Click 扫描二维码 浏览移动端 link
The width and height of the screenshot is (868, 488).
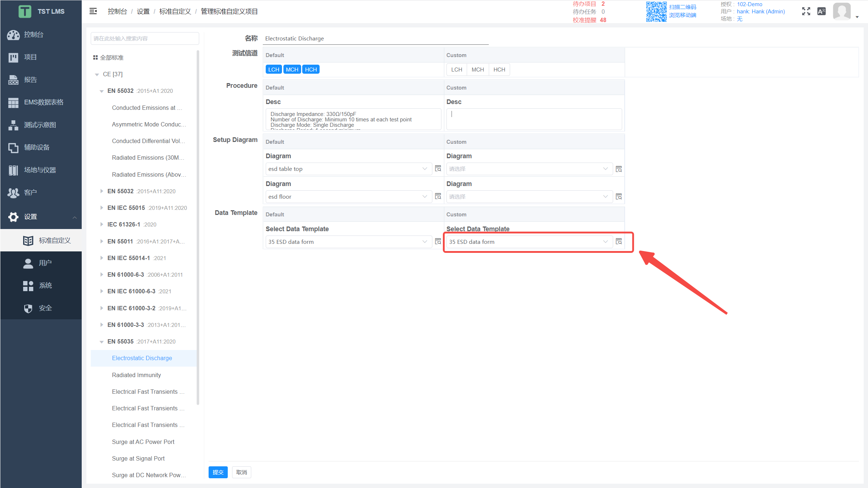coord(683,11)
